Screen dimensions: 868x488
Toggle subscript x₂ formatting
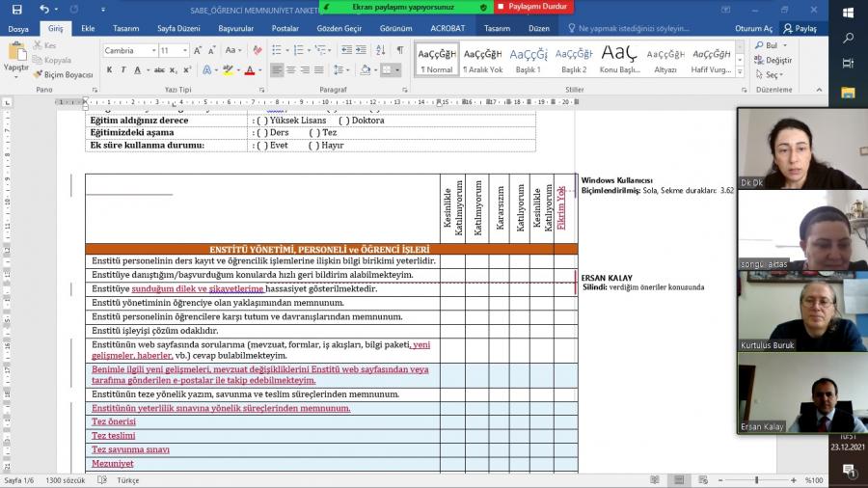coord(173,69)
